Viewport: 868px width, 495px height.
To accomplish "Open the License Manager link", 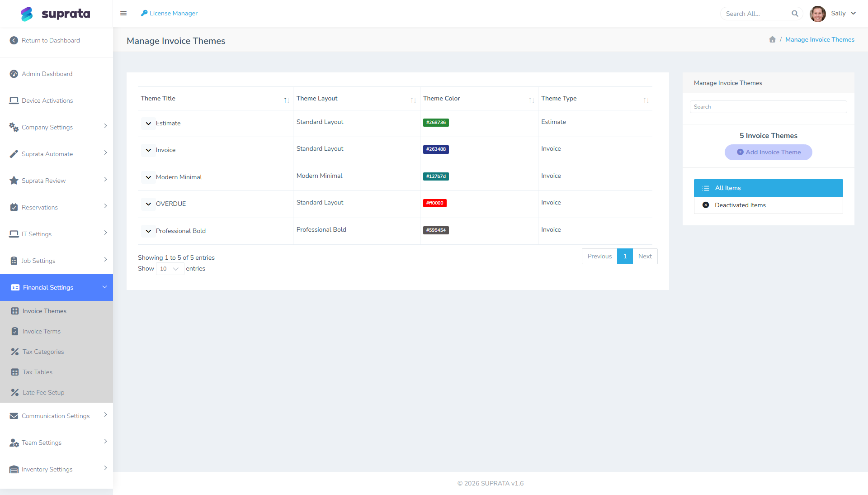I will (169, 13).
